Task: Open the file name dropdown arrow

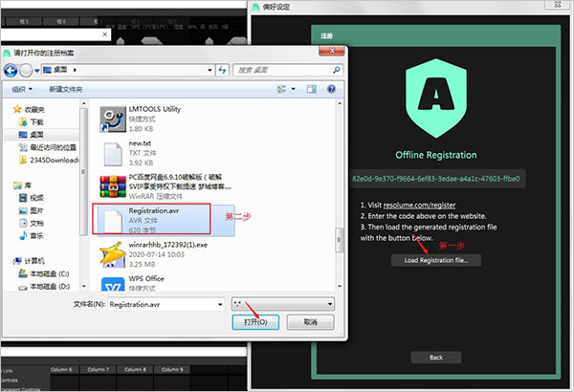Action: [x=220, y=304]
